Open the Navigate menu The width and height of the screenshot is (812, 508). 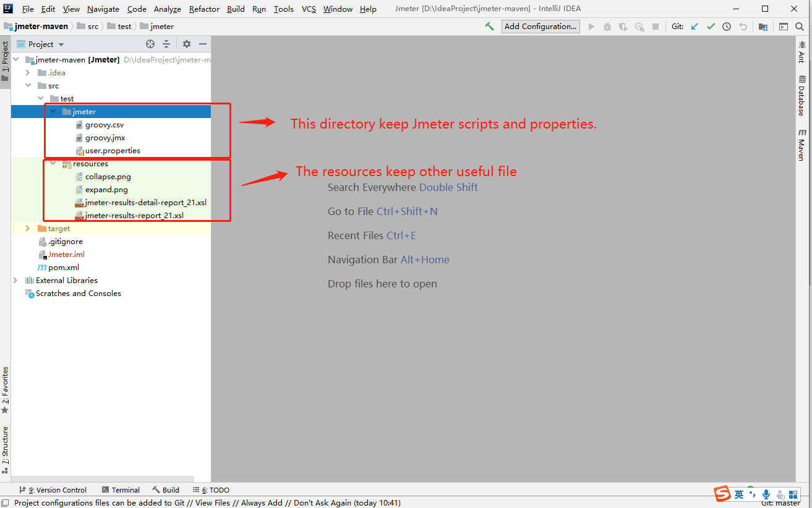pyautogui.click(x=103, y=9)
